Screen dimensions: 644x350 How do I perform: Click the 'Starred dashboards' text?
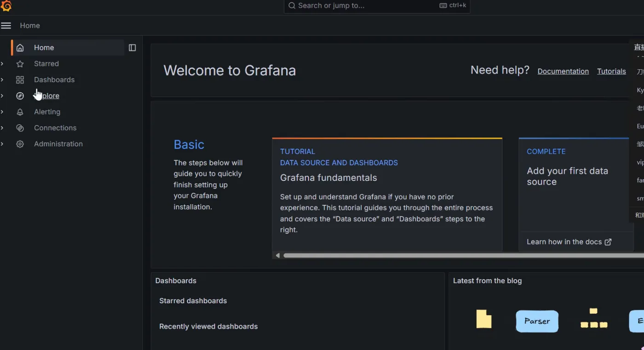tap(193, 301)
